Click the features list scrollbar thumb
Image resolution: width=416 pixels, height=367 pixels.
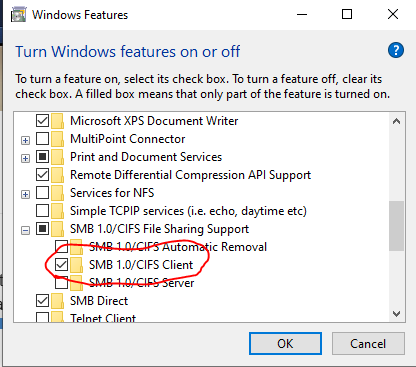coord(396,225)
